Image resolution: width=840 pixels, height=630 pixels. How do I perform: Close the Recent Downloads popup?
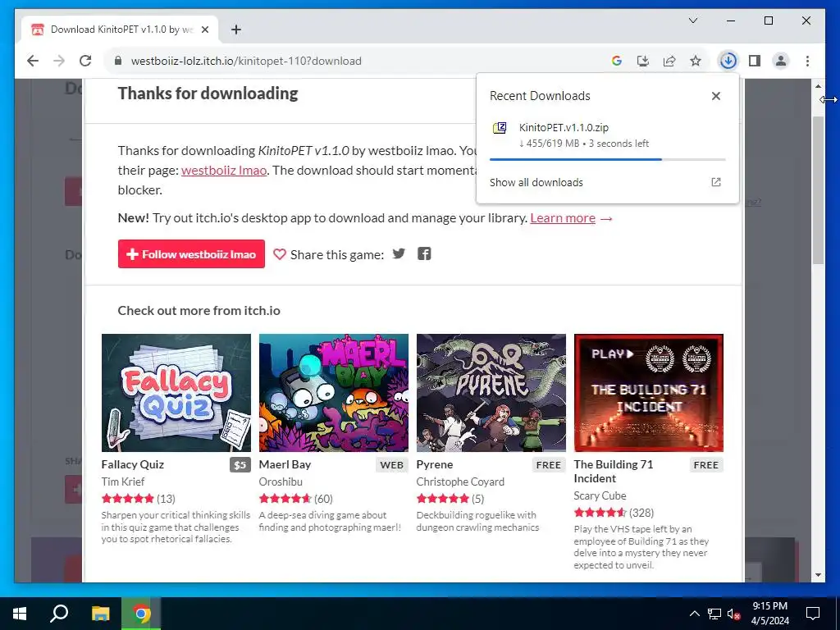click(x=715, y=96)
